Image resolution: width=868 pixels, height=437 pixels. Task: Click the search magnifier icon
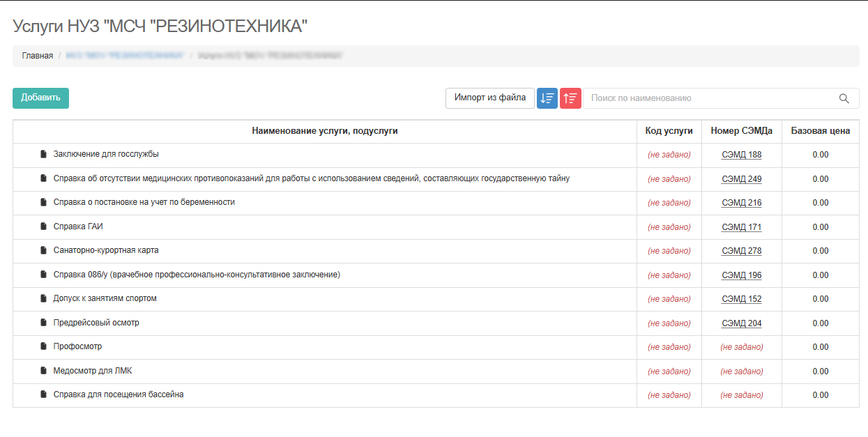point(844,98)
